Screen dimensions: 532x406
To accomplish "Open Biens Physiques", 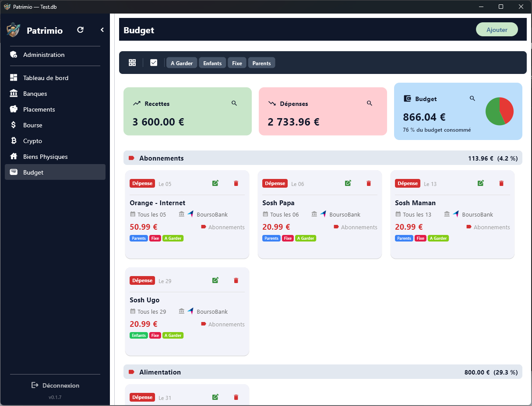I will point(55,157).
